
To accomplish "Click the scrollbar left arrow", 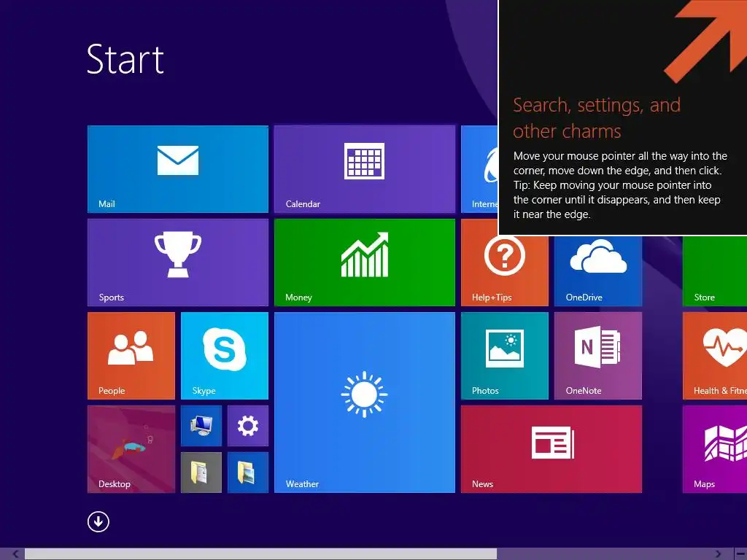I will click(x=15, y=554).
